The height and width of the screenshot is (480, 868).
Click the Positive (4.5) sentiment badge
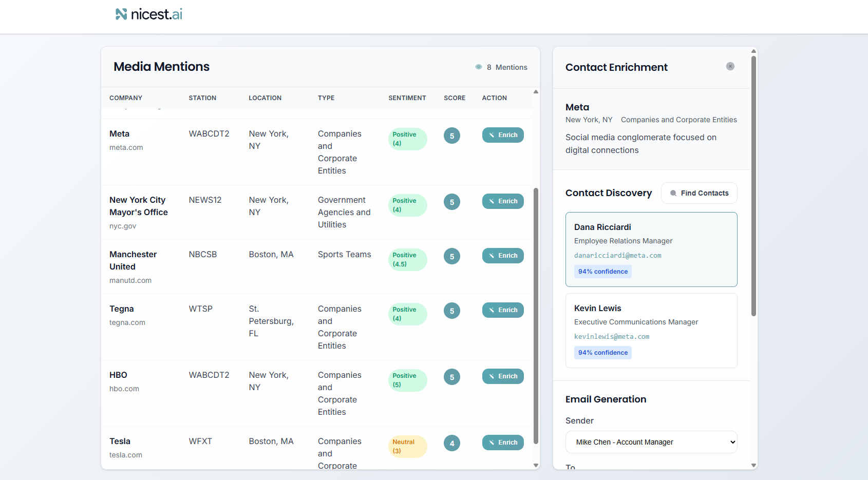click(407, 260)
